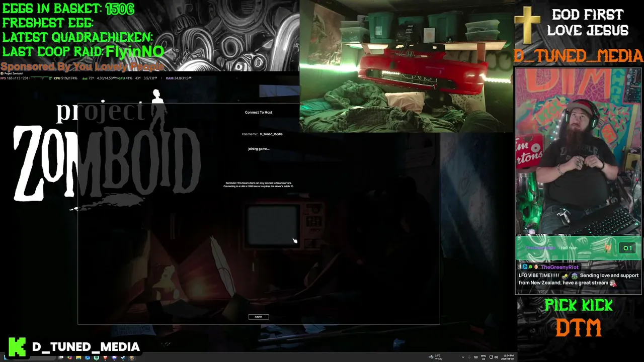Click the ENG US language indicator
Viewport: 644px width, 362px height.
coord(484,357)
